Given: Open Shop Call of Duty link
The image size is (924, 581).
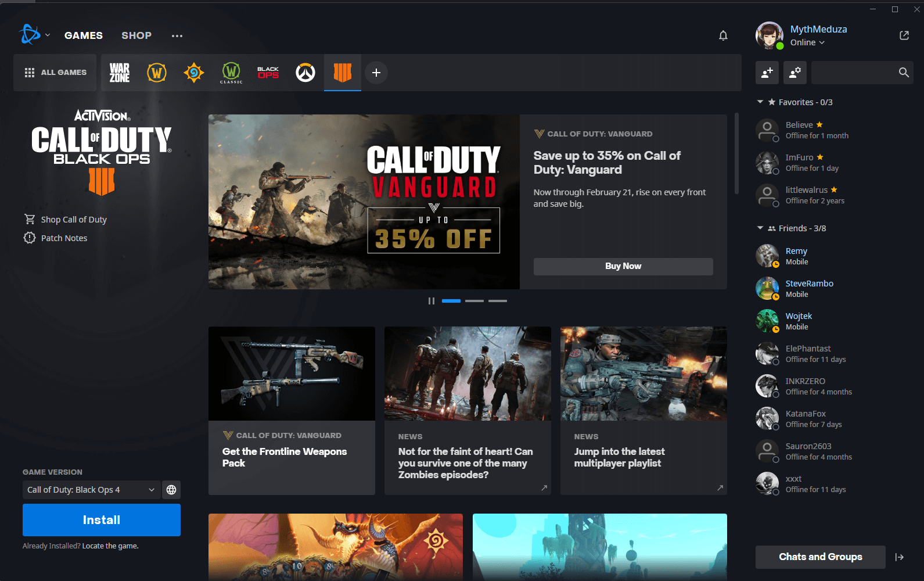Looking at the screenshot, I should pyautogui.click(x=74, y=220).
